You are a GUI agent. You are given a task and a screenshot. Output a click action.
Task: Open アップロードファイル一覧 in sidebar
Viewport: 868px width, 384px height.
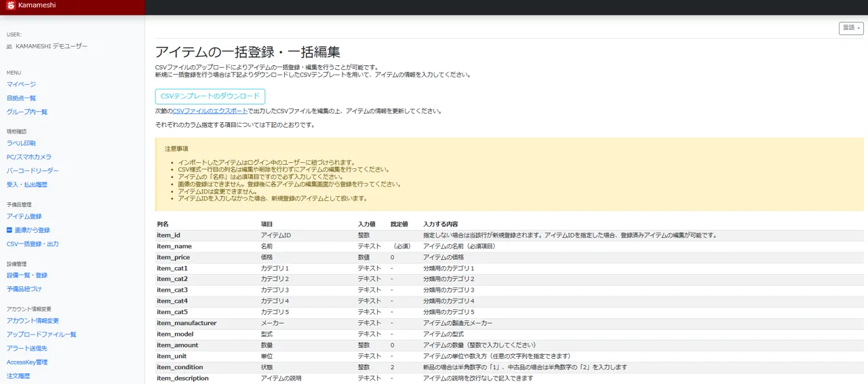pyautogui.click(x=41, y=334)
